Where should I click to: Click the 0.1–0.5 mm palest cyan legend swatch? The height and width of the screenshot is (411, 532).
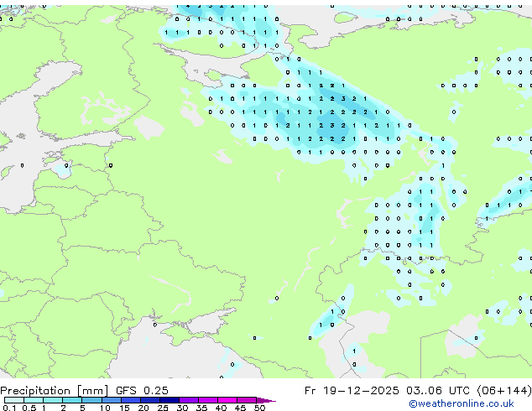(14, 400)
